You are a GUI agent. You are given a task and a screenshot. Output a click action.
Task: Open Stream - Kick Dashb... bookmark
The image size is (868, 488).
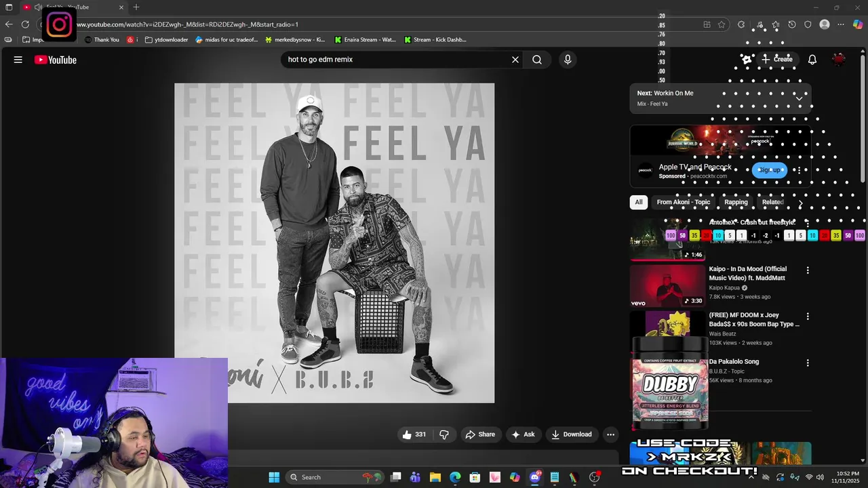[x=435, y=40]
